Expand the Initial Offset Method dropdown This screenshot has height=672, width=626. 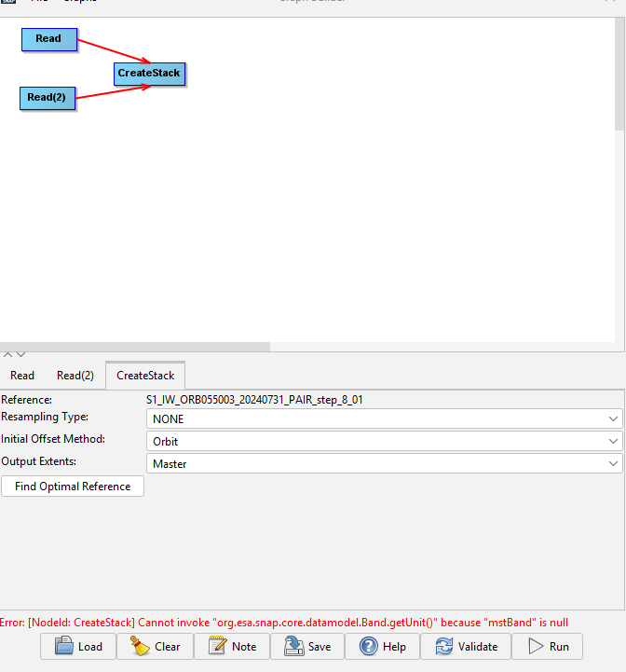point(383,441)
